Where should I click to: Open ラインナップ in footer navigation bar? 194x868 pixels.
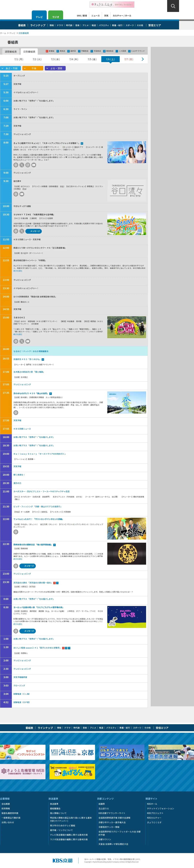pyautogui.click(x=45, y=728)
